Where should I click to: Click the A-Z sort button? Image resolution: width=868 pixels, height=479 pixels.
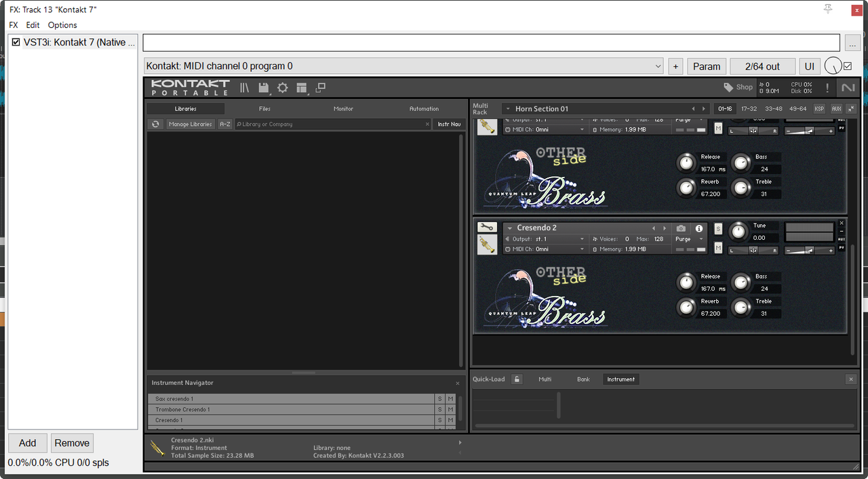[224, 124]
